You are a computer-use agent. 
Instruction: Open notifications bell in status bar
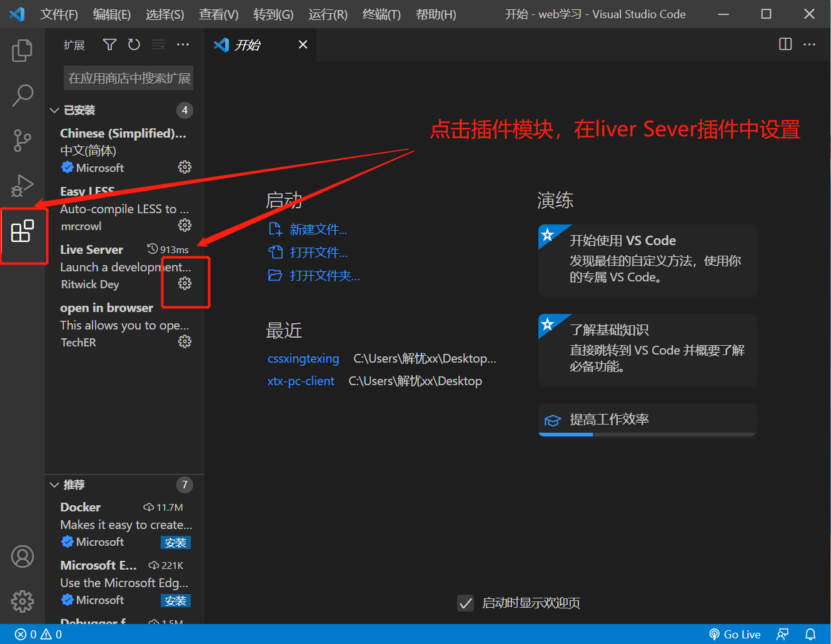point(810,634)
